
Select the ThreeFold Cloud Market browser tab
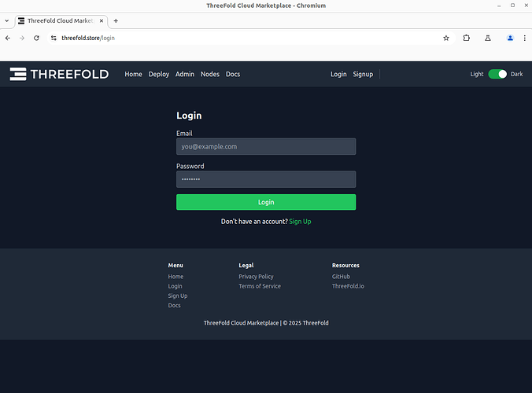pos(61,20)
